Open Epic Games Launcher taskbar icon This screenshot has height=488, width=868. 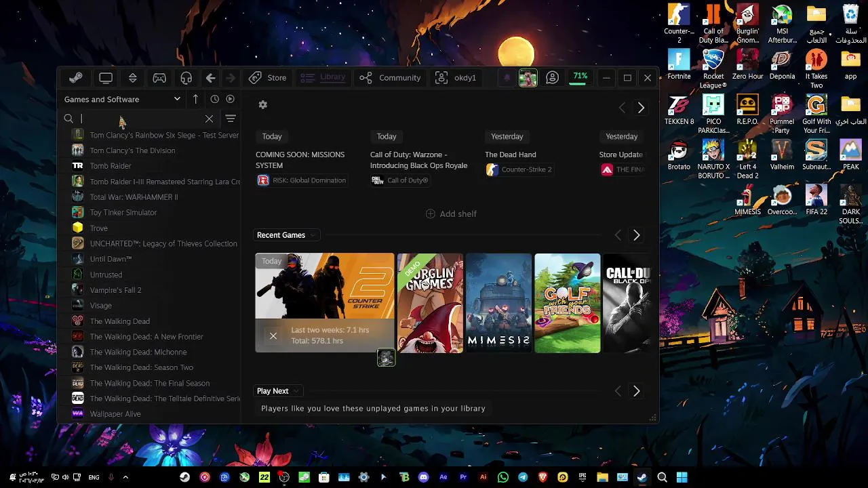click(583, 477)
